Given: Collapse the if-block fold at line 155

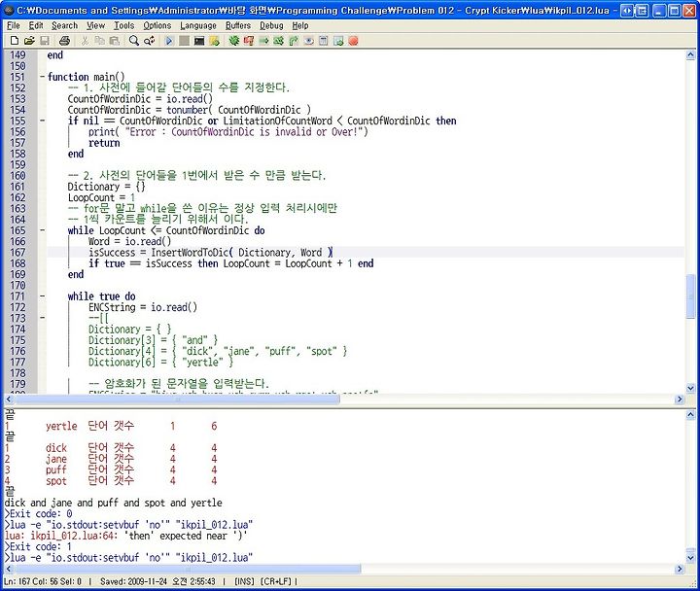Looking at the screenshot, I should coord(42,121).
